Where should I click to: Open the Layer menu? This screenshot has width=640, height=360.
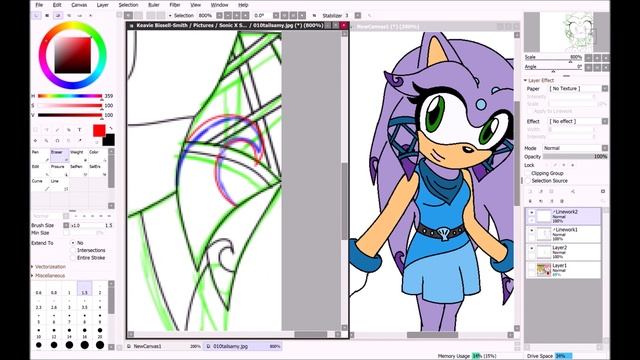pos(102,5)
